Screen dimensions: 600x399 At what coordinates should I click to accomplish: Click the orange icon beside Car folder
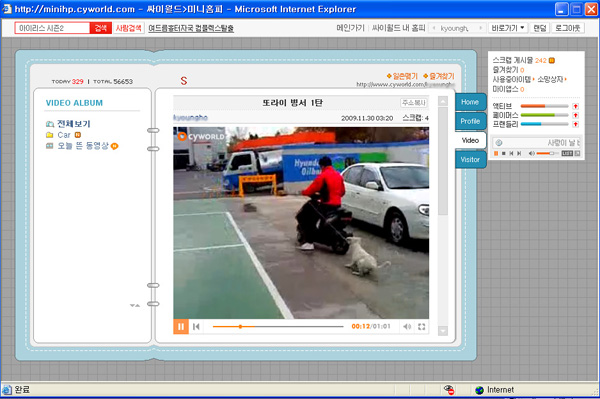(x=78, y=135)
